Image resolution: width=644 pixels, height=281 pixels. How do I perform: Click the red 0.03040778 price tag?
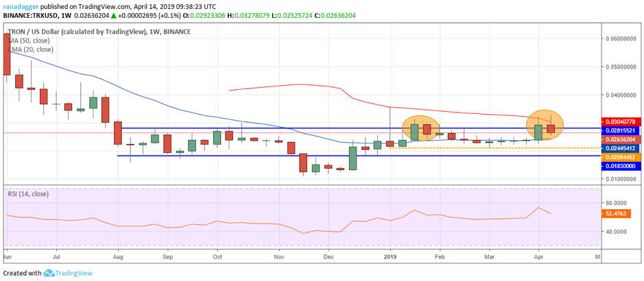pos(621,122)
